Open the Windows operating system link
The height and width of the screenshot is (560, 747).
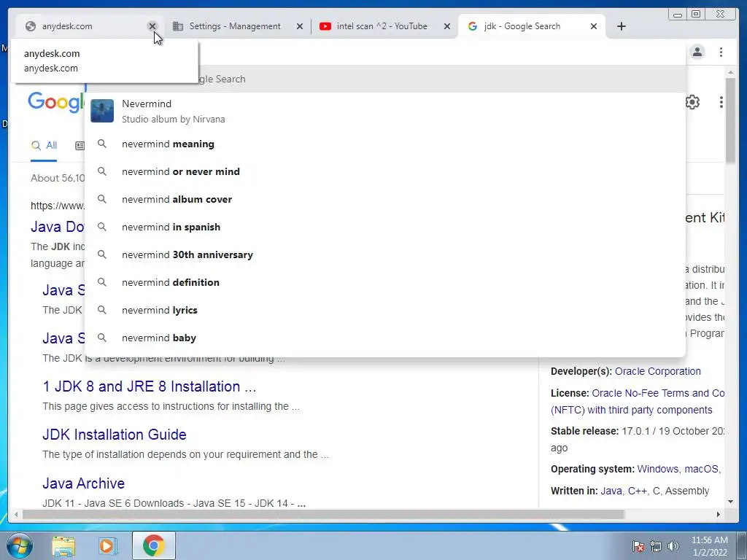[x=657, y=469]
